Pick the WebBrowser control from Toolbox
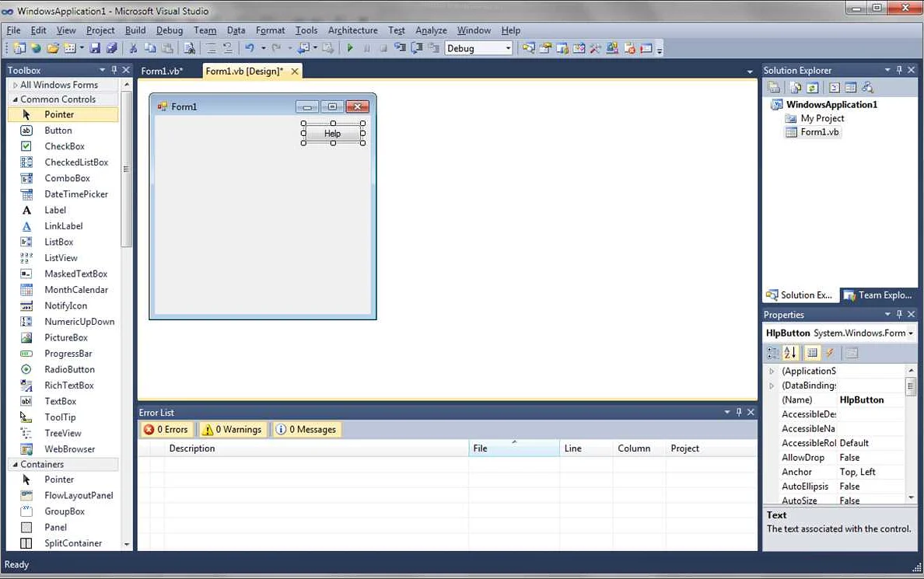Image resolution: width=924 pixels, height=579 pixels. 69,449
